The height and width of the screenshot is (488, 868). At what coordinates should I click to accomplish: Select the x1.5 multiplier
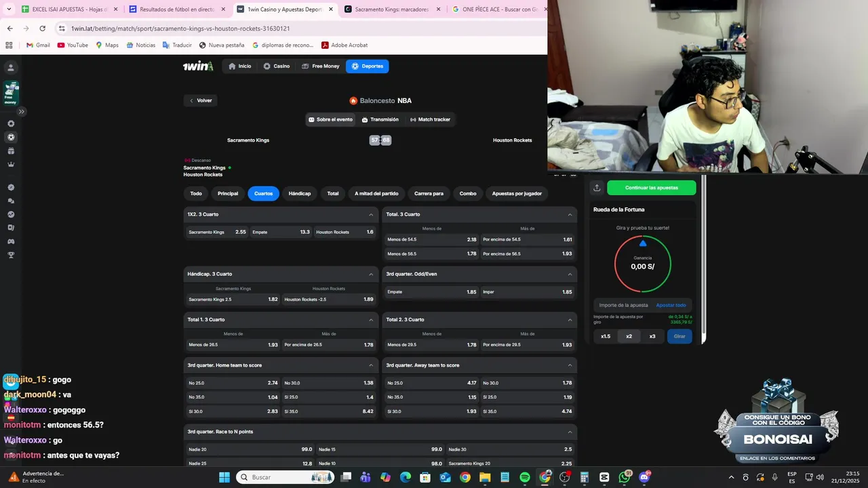606,336
